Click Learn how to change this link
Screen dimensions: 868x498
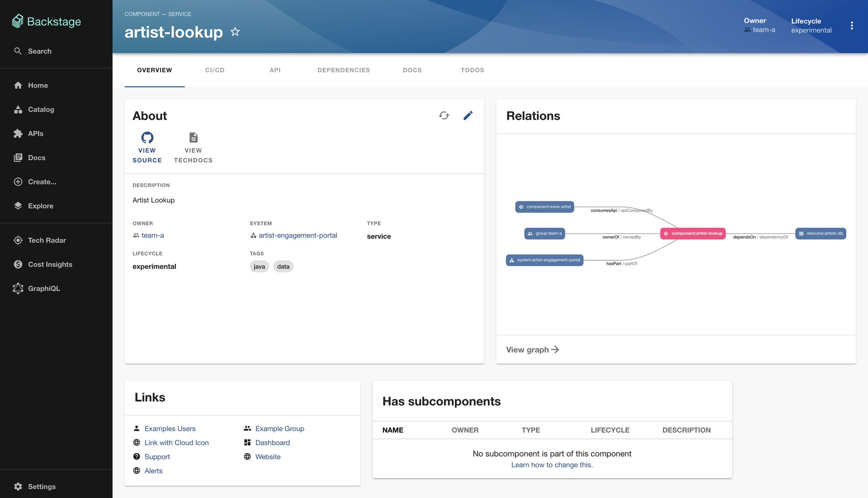tap(552, 464)
